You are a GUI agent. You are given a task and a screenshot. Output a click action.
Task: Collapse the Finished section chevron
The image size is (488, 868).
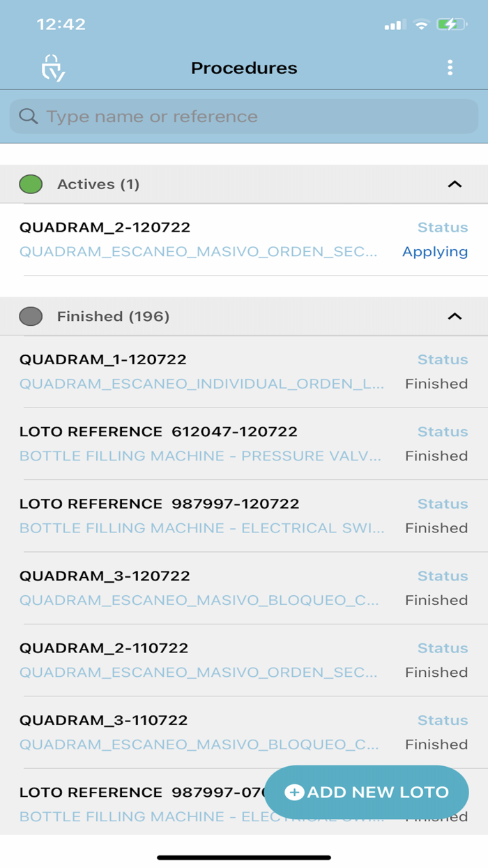455,316
